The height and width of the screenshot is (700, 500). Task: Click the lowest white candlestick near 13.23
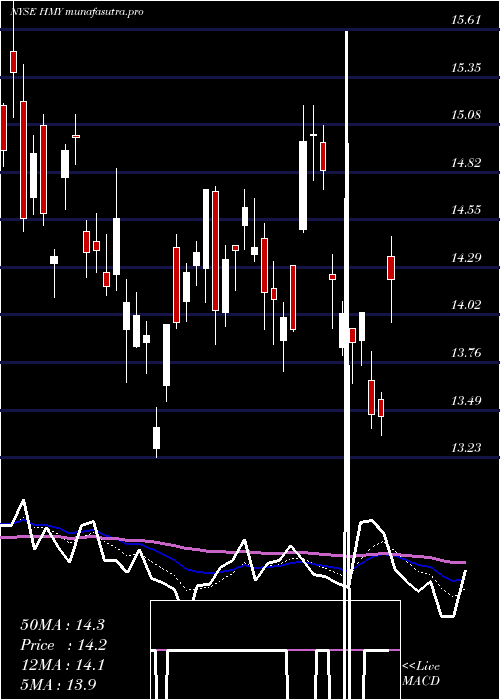coord(156,438)
